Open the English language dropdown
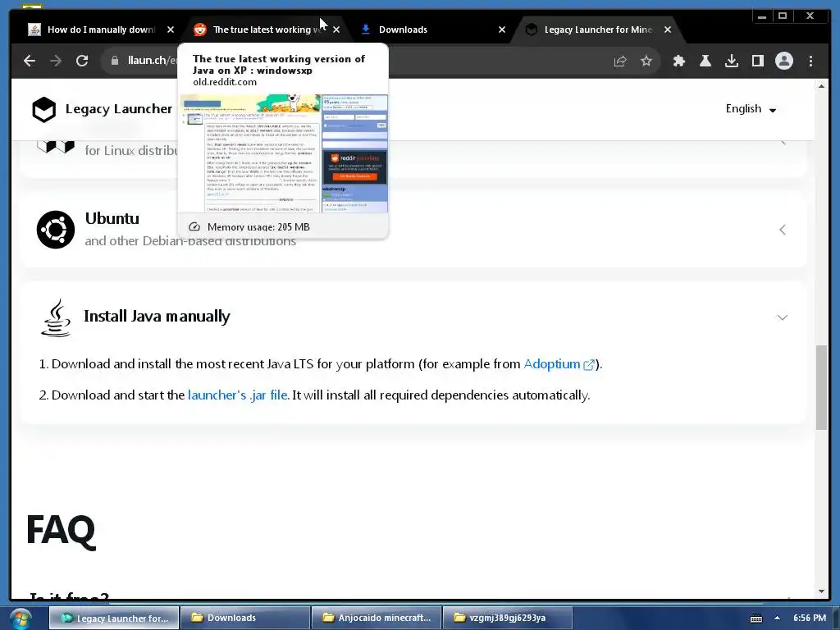This screenshot has width=840, height=630. pos(751,109)
